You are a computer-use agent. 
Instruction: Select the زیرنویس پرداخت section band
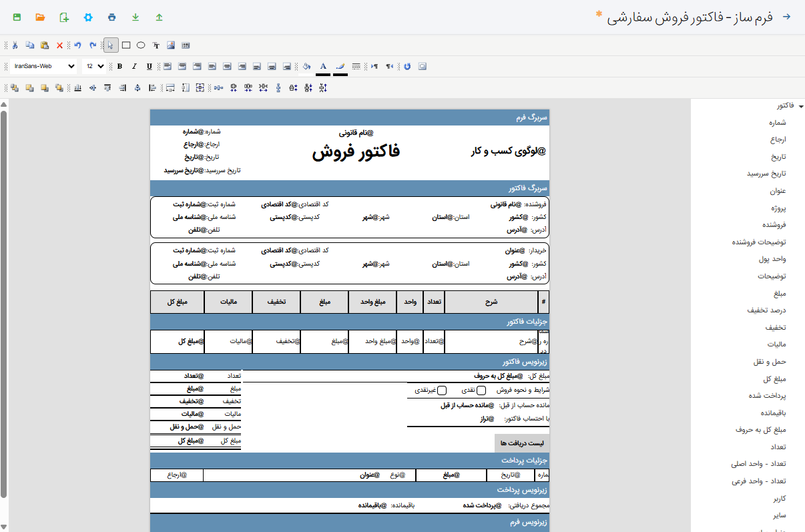[x=350, y=490]
